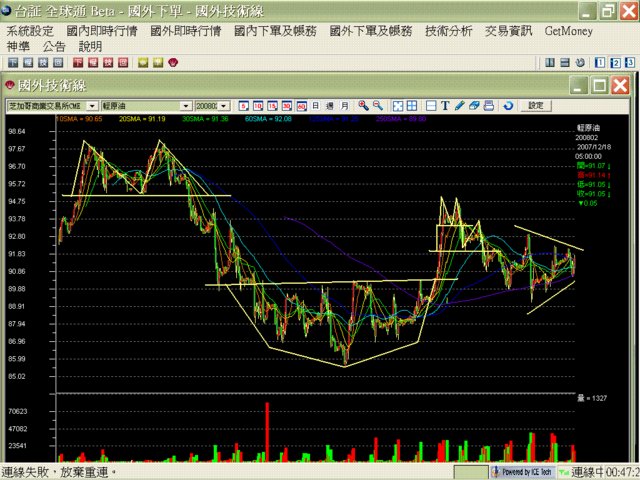This screenshot has height=480, width=640.
Task: Select the pencil trend-line drawing tool
Action: [x=460, y=106]
